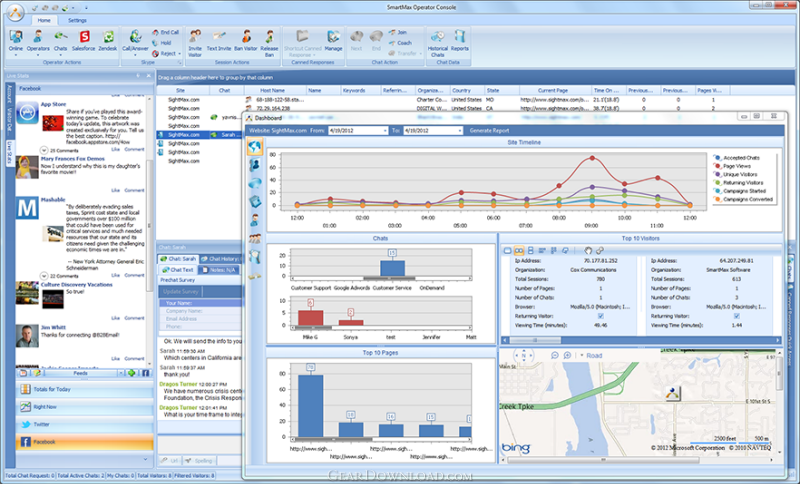
Task: Open the Road map style dropdown
Action: [582, 355]
